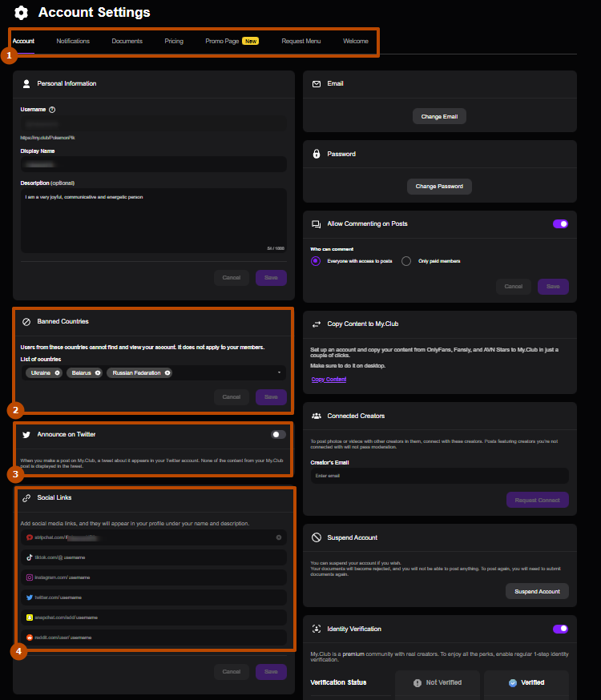601x700 pixels.
Task: Open the Notifications tab
Action: tap(73, 41)
